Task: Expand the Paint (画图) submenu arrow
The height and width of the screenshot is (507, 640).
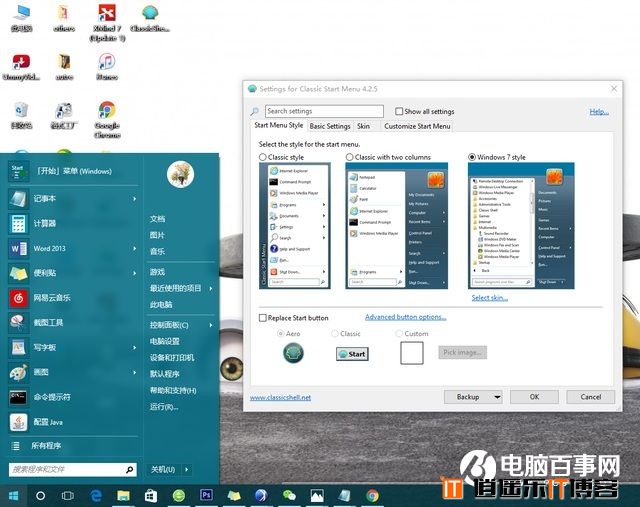Action: tap(134, 372)
